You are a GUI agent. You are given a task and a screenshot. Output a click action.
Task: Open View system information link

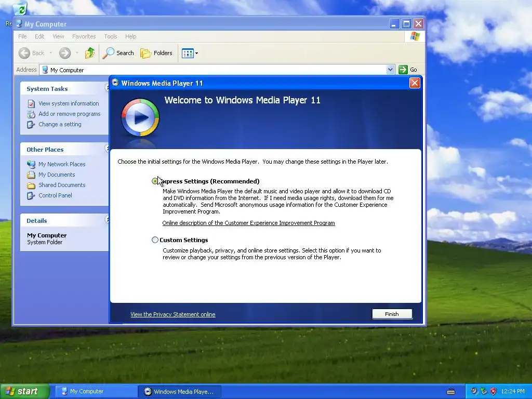(69, 103)
